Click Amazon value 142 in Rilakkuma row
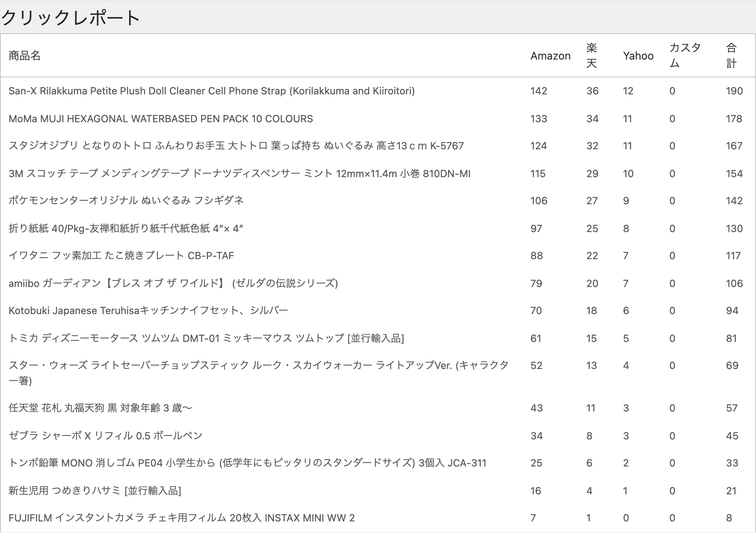 (x=539, y=91)
